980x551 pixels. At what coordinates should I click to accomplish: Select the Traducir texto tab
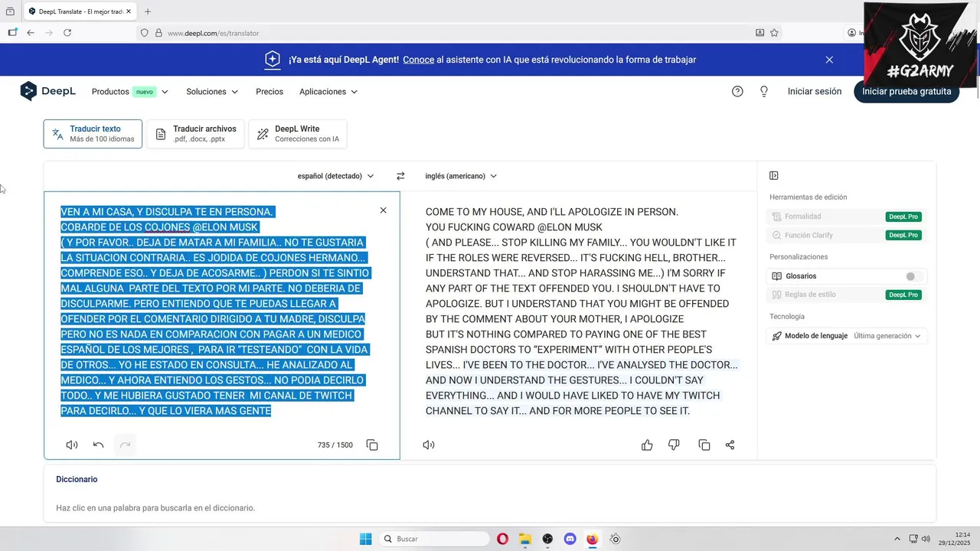[x=93, y=134]
